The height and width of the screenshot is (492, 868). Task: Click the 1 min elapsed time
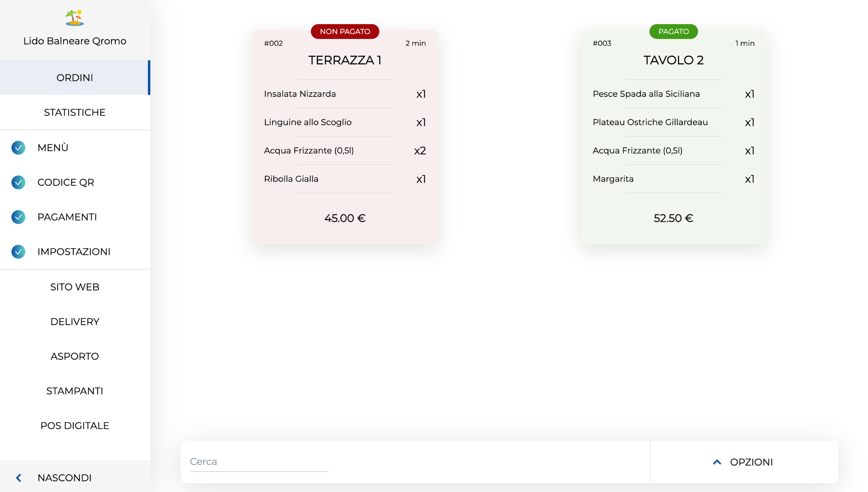(x=745, y=43)
